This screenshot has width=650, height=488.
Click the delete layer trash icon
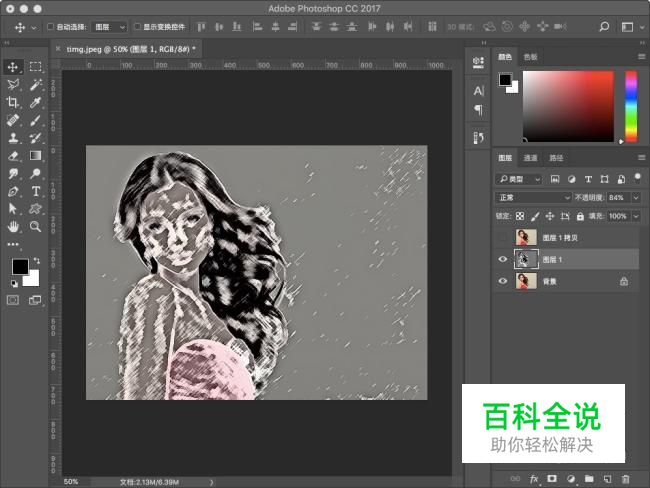[625, 479]
